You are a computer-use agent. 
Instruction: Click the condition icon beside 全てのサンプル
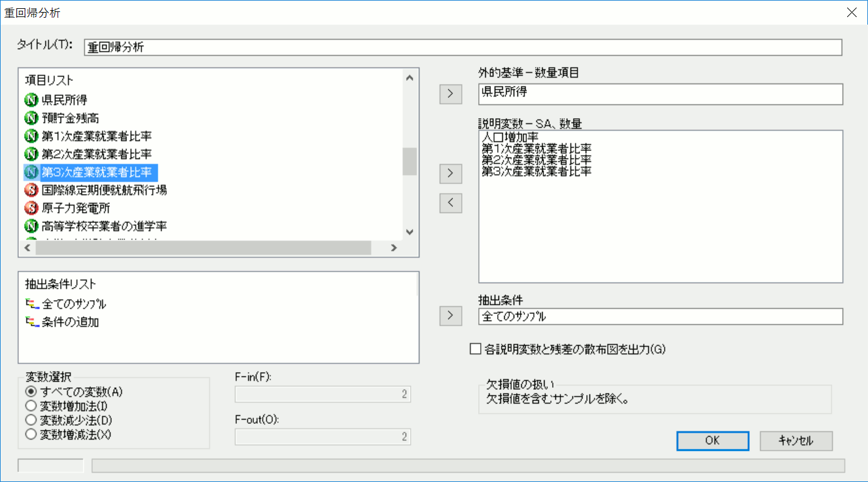(32, 304)
